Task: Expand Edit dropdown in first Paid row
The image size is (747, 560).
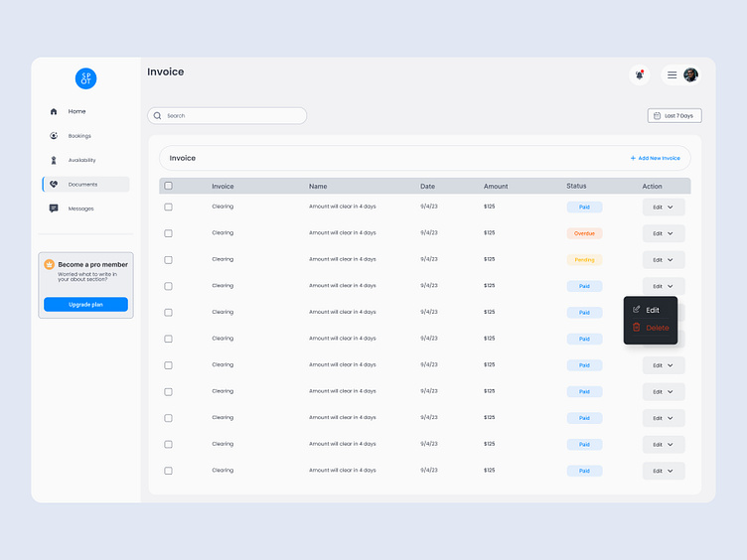Action: (664, 208)
